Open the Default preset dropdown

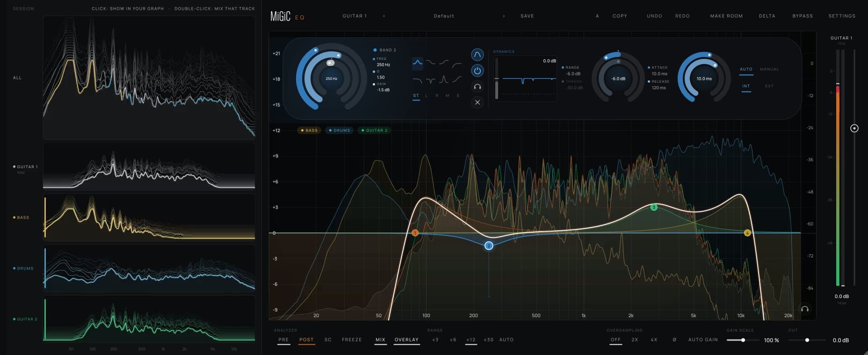pyautogui.click(x=444, y=16)
